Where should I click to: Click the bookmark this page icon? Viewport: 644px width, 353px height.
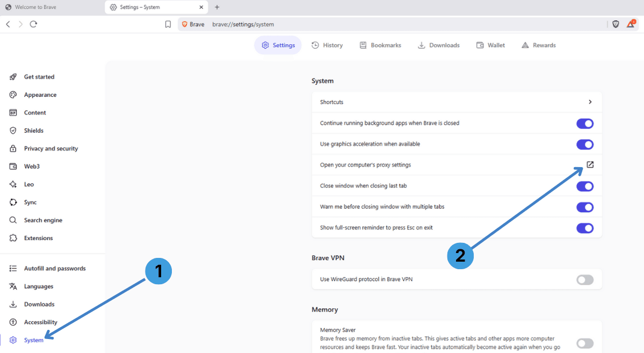pyautogui.click(x=168, y=24)
